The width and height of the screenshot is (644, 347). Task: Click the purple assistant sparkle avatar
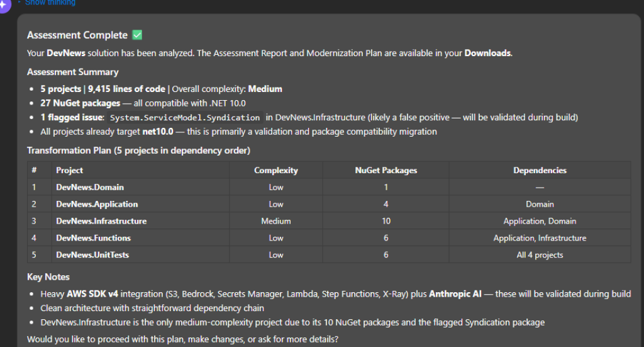pos(3,5)
